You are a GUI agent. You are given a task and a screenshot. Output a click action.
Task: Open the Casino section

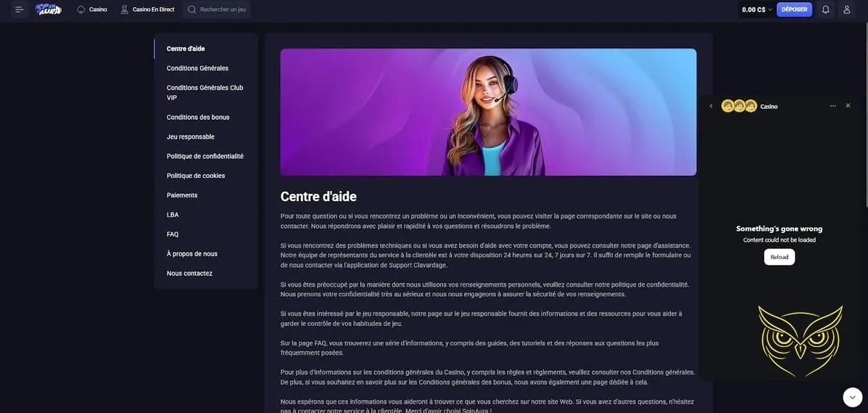pos(92,9)
